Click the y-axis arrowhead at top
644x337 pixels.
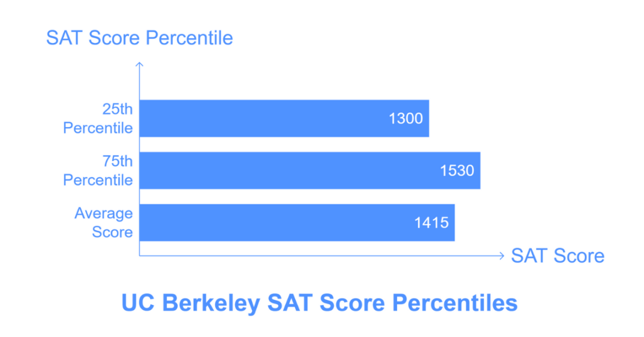pyautogui.click(x=139, y=64)
